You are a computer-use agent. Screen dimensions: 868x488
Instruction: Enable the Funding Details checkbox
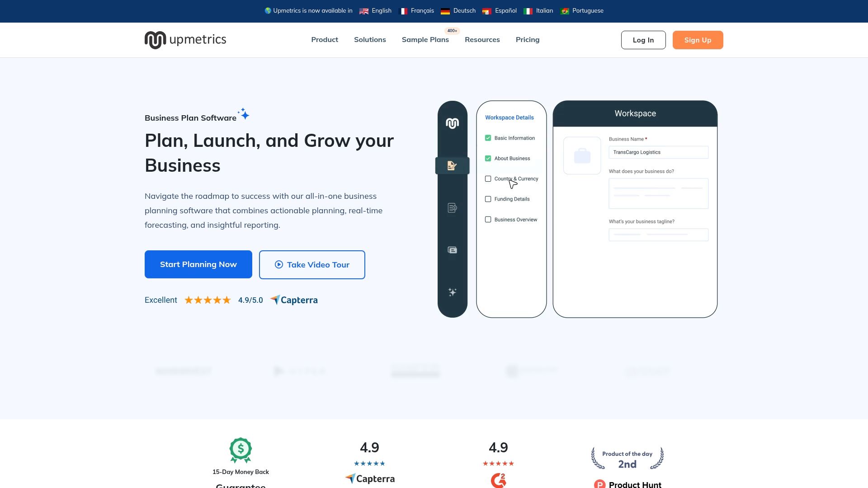488,199
